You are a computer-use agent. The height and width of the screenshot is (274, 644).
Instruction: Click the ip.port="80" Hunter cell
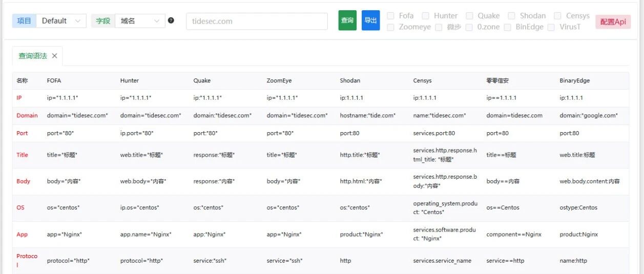coord(137,133)
